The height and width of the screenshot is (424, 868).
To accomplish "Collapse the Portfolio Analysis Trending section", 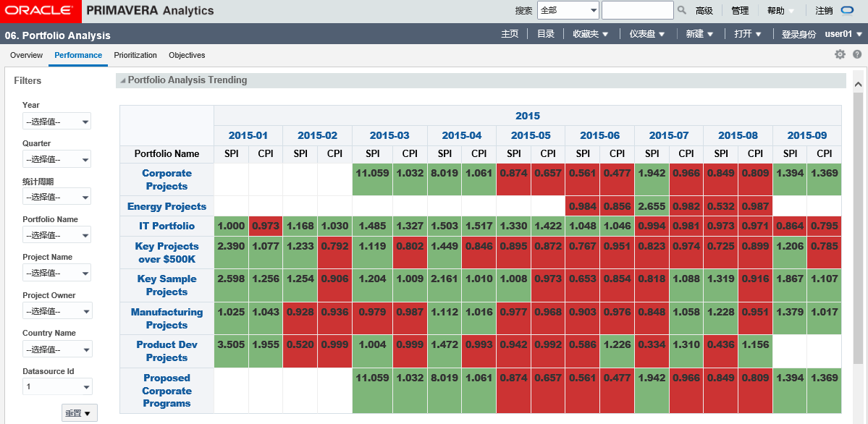I will (x=122, y=80).
